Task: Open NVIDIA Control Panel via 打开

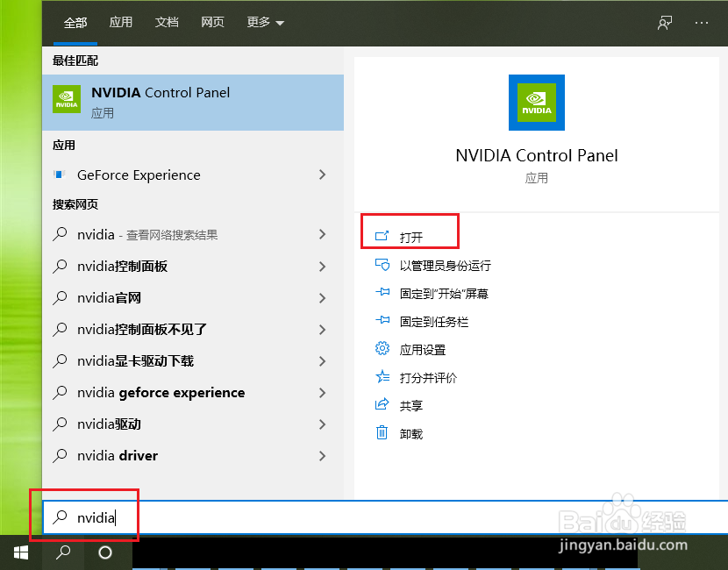Action: (x=410, y=237)
